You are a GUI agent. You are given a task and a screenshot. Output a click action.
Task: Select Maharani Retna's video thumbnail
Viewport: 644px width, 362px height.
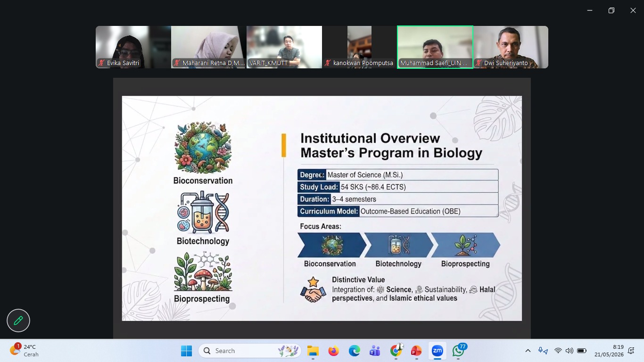pos(209,47)
